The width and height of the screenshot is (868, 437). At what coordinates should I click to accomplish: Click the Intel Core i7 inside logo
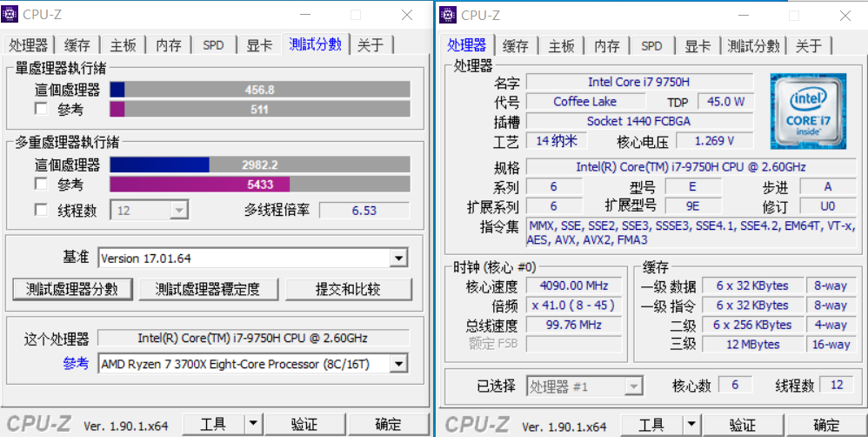click(x=808, y=111)
